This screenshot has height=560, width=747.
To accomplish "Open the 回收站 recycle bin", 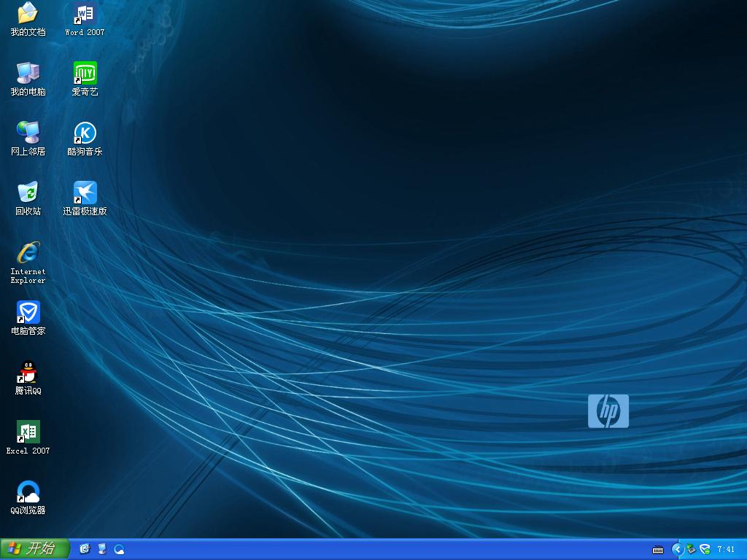I will pyautogui.click(x=28, y=192).
